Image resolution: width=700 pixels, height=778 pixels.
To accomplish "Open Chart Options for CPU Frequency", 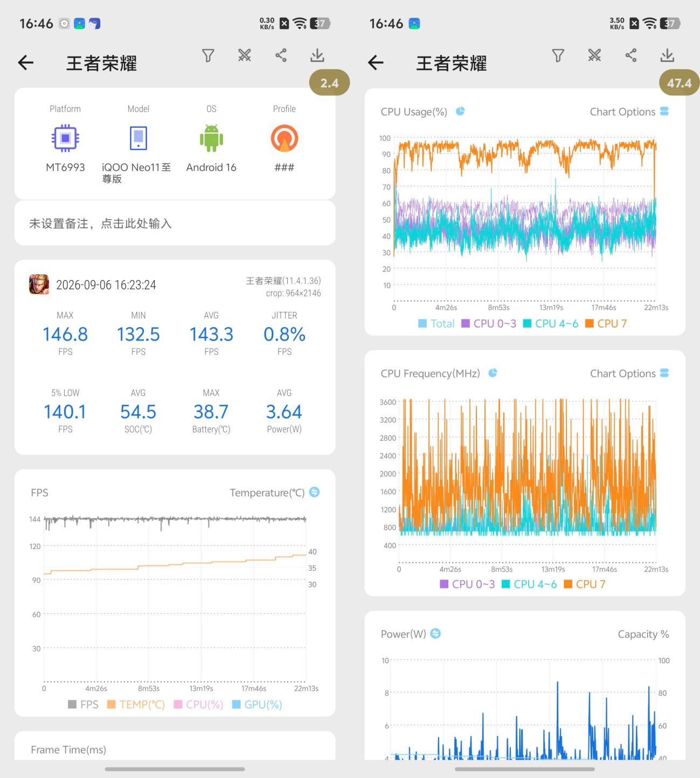I will click(629, 373).
